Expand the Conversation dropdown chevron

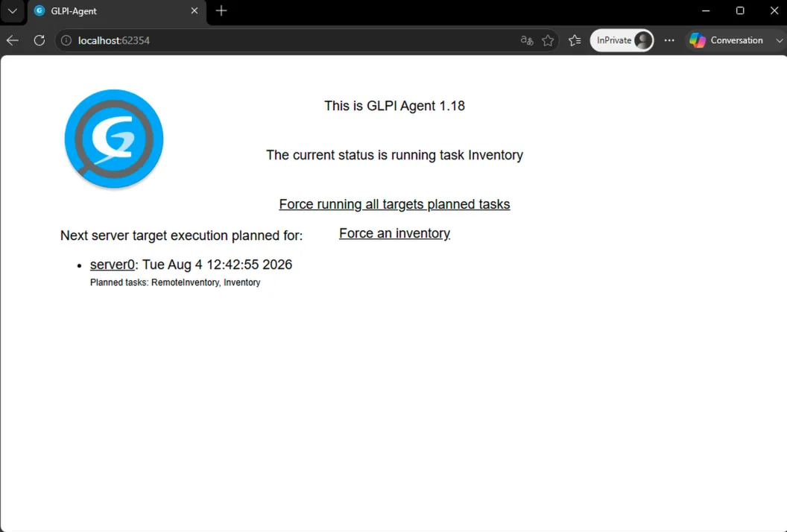(x=779, y=41)
